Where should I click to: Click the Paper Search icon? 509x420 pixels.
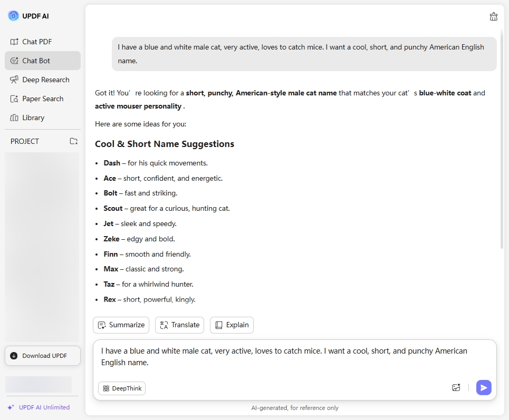[x=14, y=99]
